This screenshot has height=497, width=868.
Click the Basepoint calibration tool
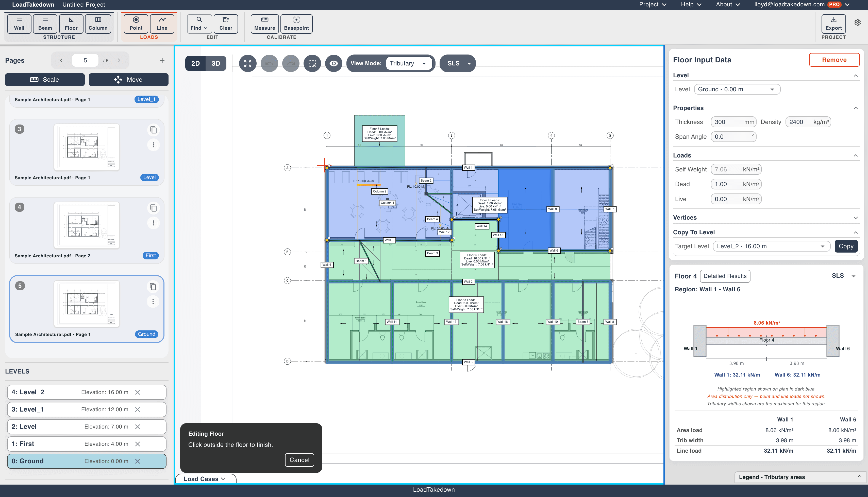click(296, 24)
